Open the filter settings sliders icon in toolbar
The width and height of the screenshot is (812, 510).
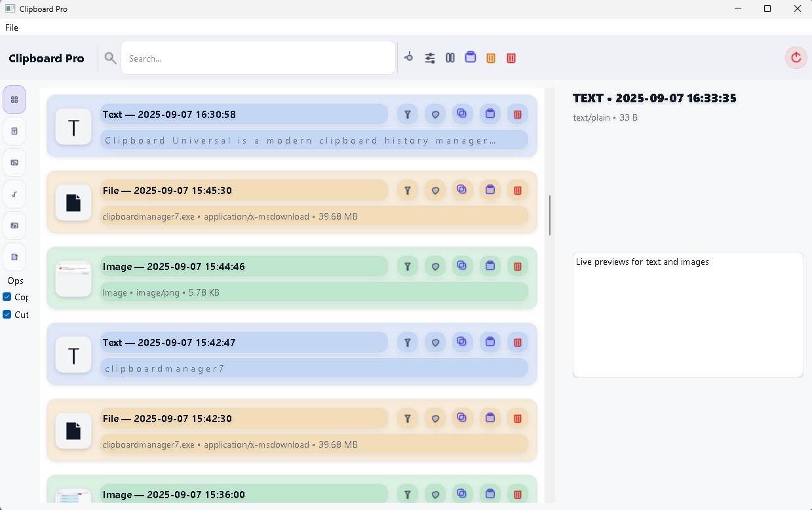click(430, 58)
